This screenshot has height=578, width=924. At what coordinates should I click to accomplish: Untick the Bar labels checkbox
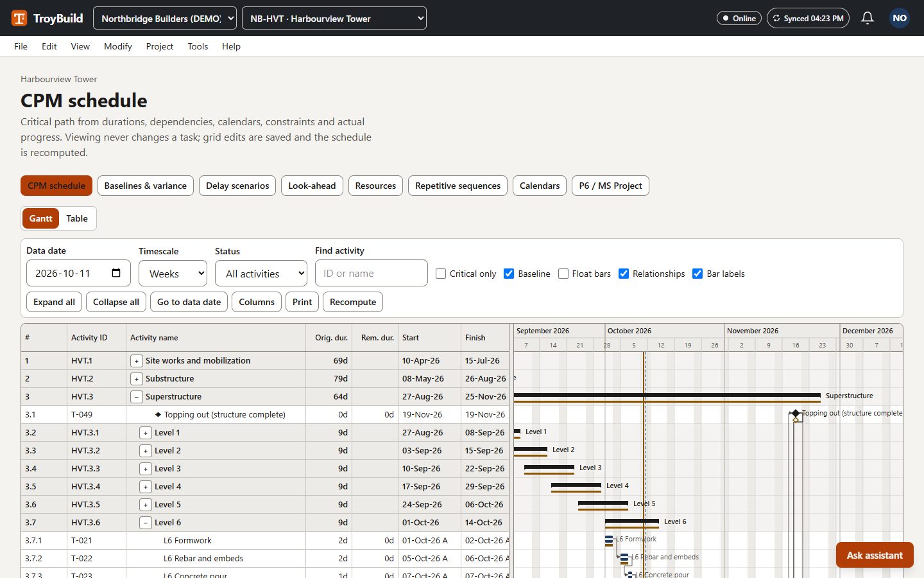coord(697,274)
